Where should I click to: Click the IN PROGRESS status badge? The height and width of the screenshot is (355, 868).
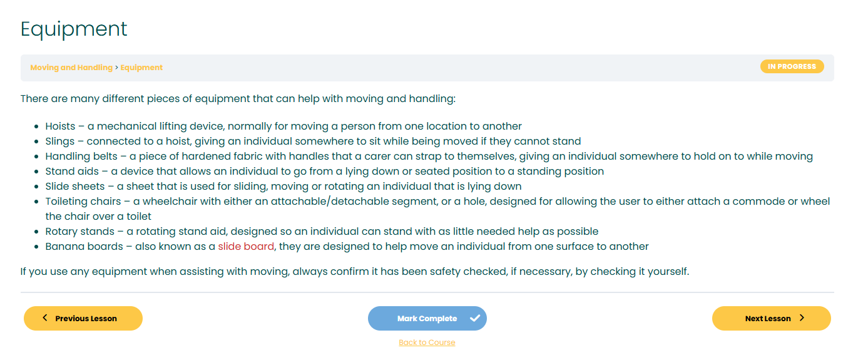(x=792, y=66)
